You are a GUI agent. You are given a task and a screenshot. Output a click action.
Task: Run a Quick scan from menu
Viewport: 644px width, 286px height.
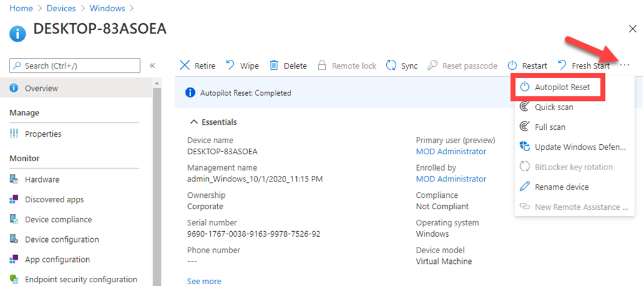tap(553, 107)
